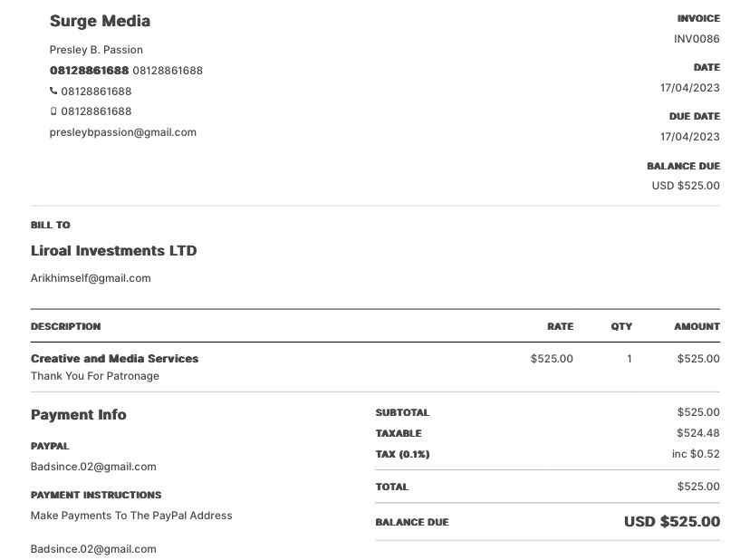The width and height of the screenshot is (750, 560).
Task: Click the DUE DATE field
Action: click(x=693, y=116)
